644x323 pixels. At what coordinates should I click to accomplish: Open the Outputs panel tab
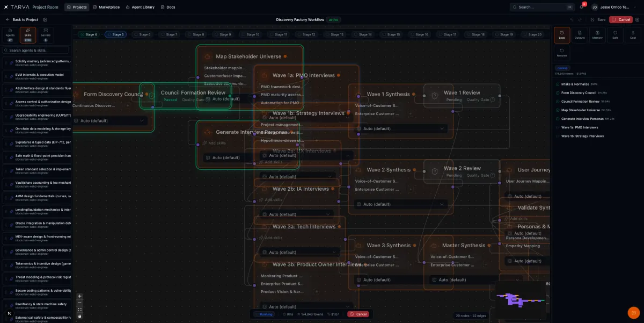(580, 35)
